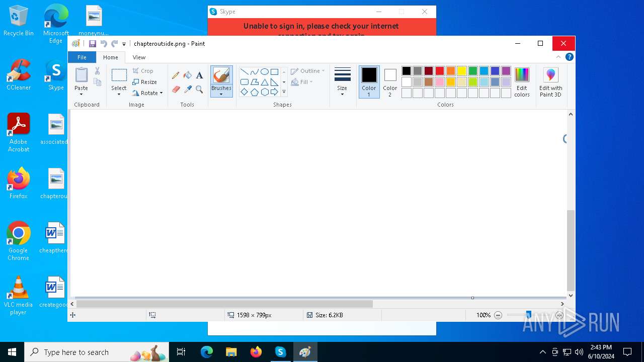
Task: Click the Undo arrow in title bar
Action: coord(104,44)
